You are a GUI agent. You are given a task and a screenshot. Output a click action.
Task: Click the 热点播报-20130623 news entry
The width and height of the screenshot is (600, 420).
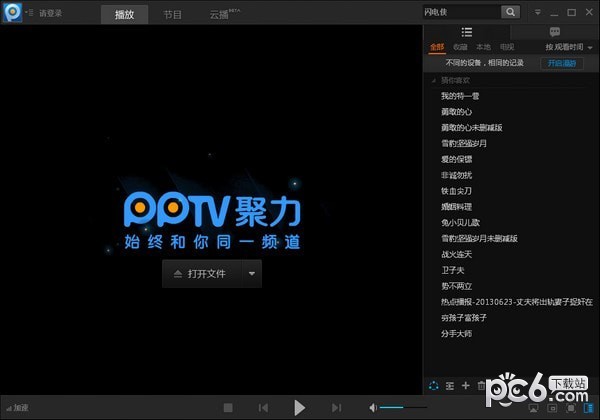point(517,302)
